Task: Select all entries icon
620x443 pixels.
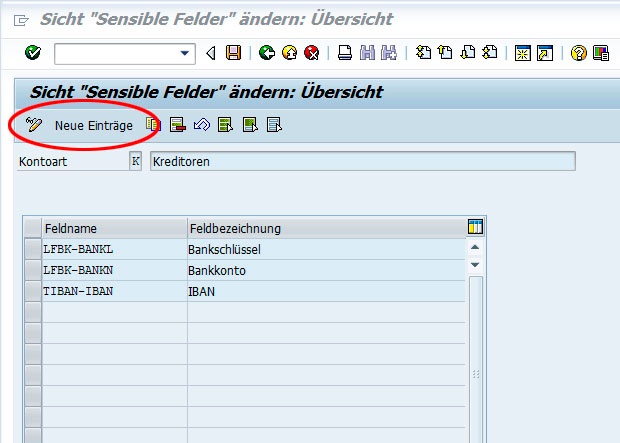Action: click(x=226, y=125)
